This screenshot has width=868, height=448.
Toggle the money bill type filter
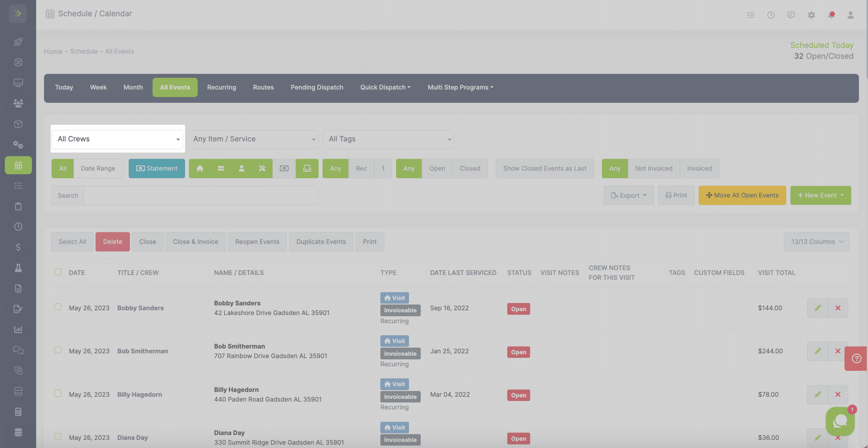point(284,169)
